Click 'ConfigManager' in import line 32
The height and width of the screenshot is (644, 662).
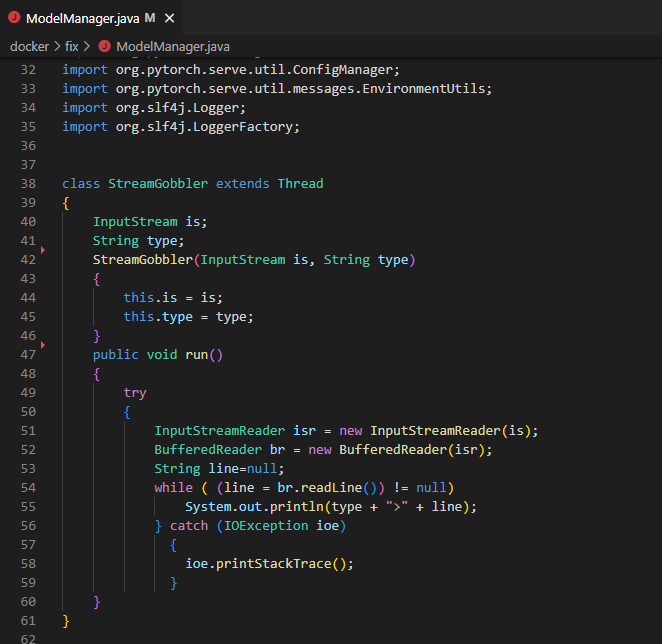point(342,70)
